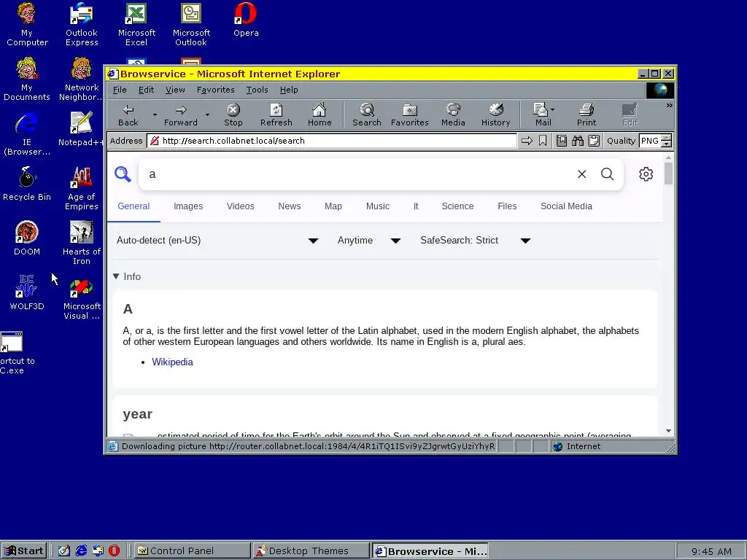Screen dimensions: 747x560
Task: Show browsing History from toolbar
Action: tap(495, 114)
